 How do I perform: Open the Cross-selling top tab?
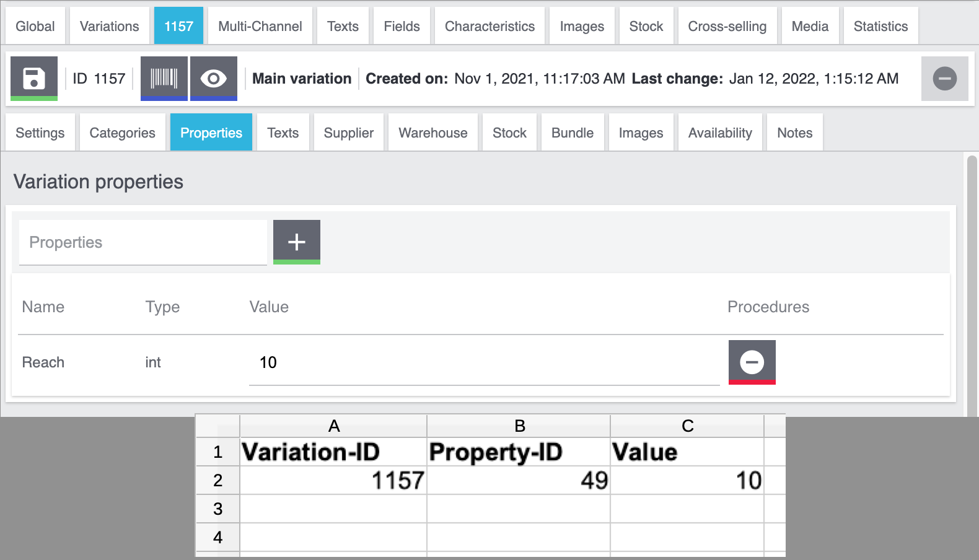(x=727, y=26)
